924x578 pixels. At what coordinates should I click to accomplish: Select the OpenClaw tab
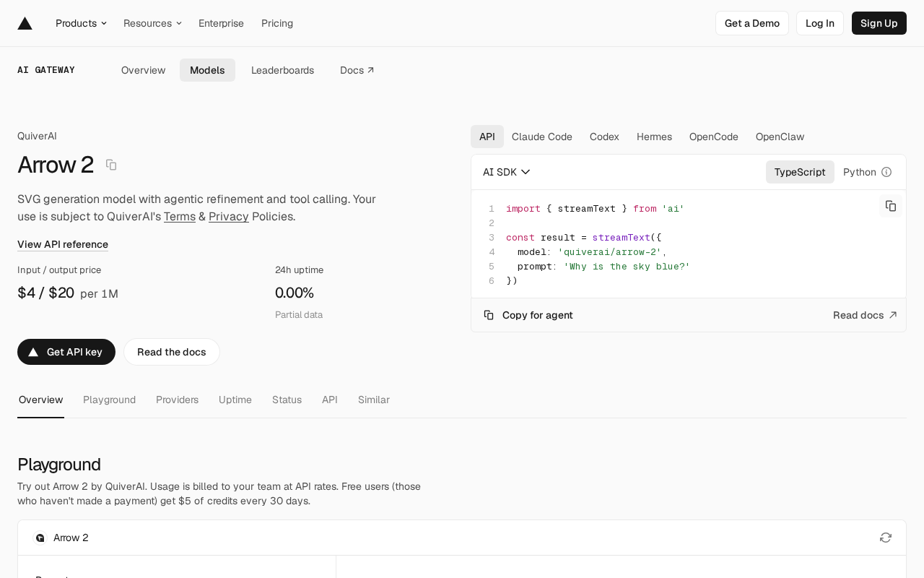[x=780, y=137]
